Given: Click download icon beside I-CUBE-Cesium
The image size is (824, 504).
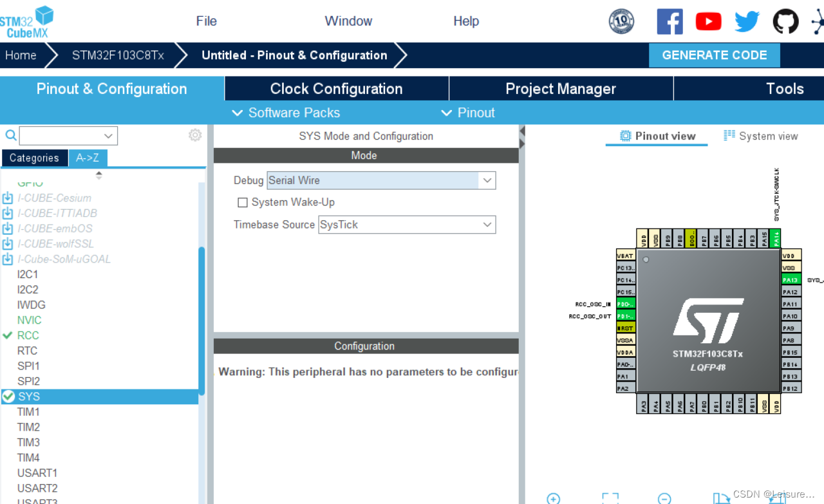Looking at the screenshot, I should click(x=8, y=198).
